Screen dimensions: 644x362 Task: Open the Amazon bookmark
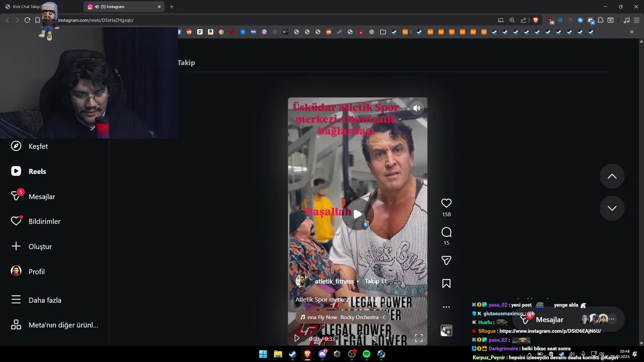point(210,32)
